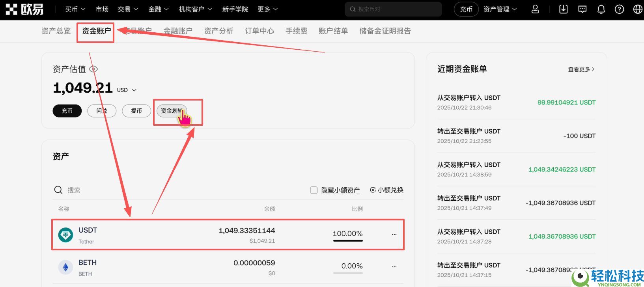The width and height of the screenshot is (644, 287).
Task: Switch to the 储备金证明报告 tab
Action: point(385,31)
